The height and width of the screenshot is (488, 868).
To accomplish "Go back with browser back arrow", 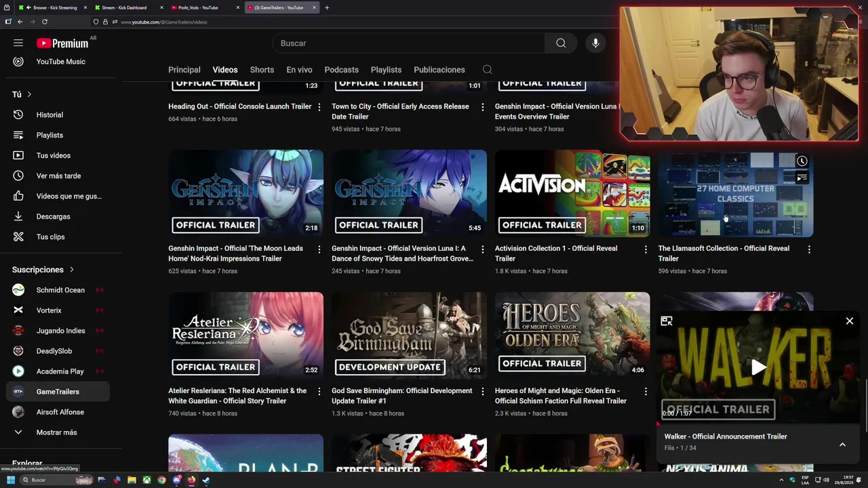I will 20,22.
